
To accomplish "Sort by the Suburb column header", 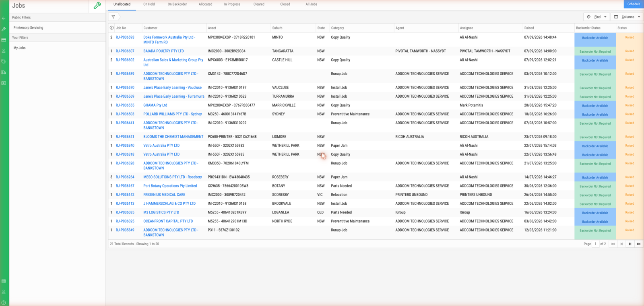I will coord(277,28).
